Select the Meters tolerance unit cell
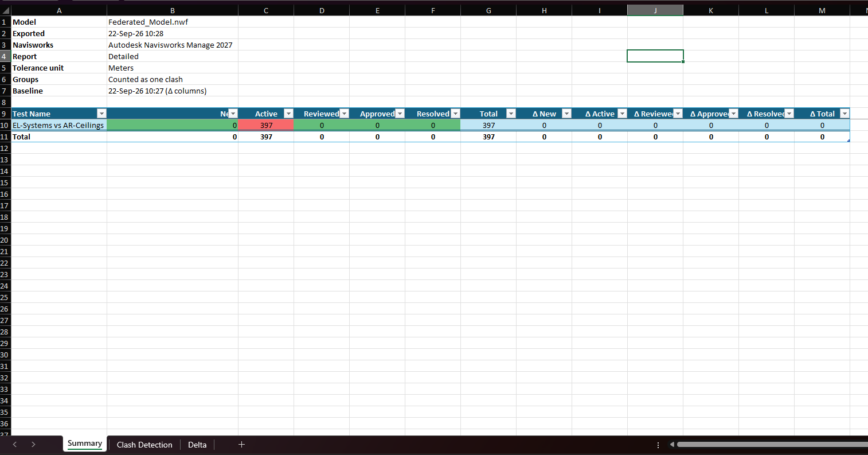The height and width of the screenshot is (455, 868). click(173, 68)
